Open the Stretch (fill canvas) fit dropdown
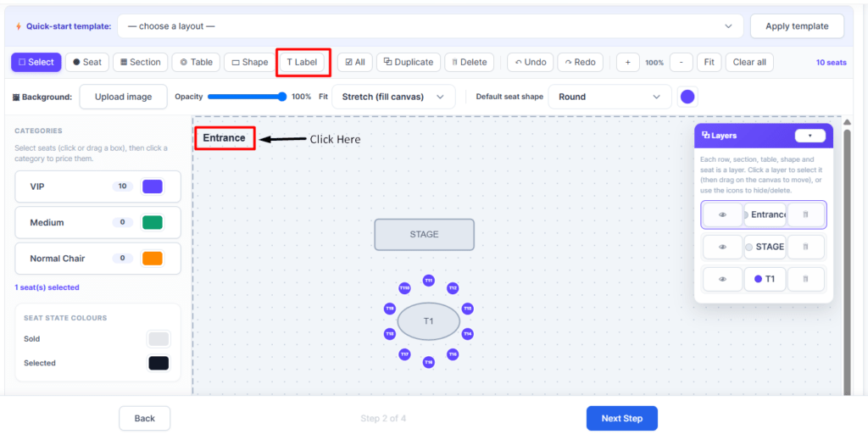The image size is (868, 440). coord(393,97)
